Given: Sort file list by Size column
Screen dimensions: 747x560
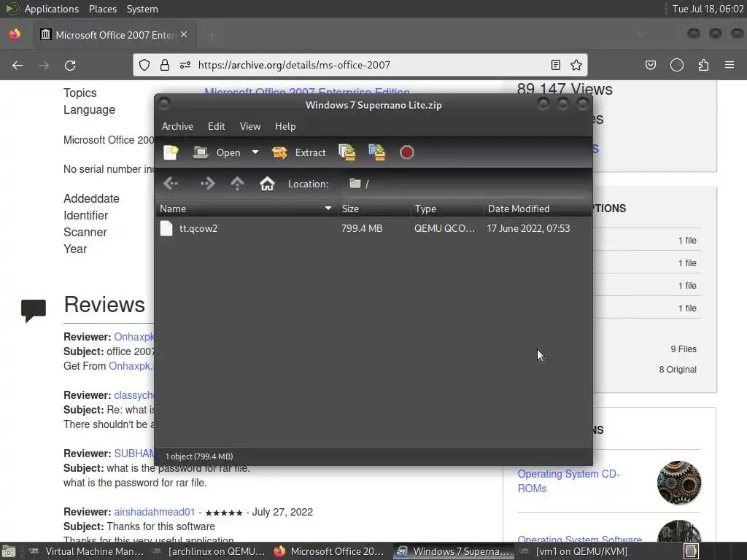Looking at the screenshot, I should 374,209.
